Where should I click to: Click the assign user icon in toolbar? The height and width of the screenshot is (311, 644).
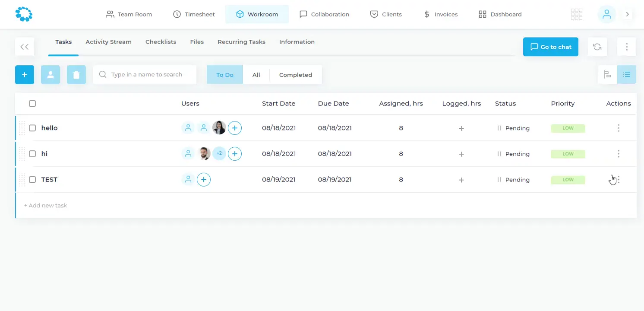51,75
